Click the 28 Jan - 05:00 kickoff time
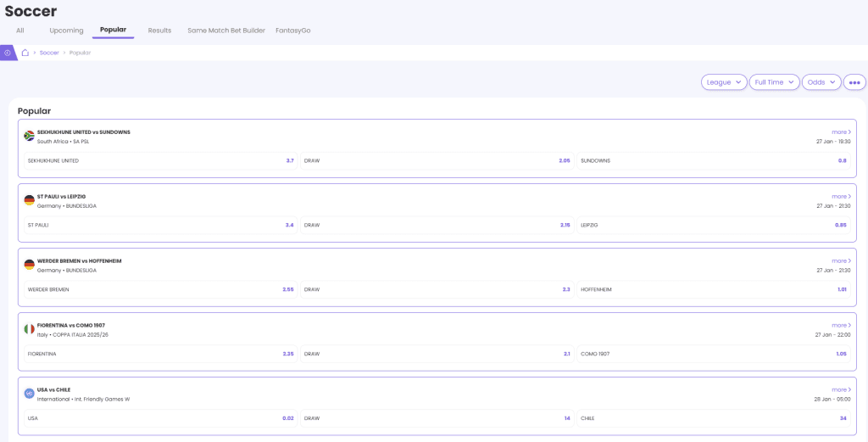868x442 pixels. coord(834,399)
